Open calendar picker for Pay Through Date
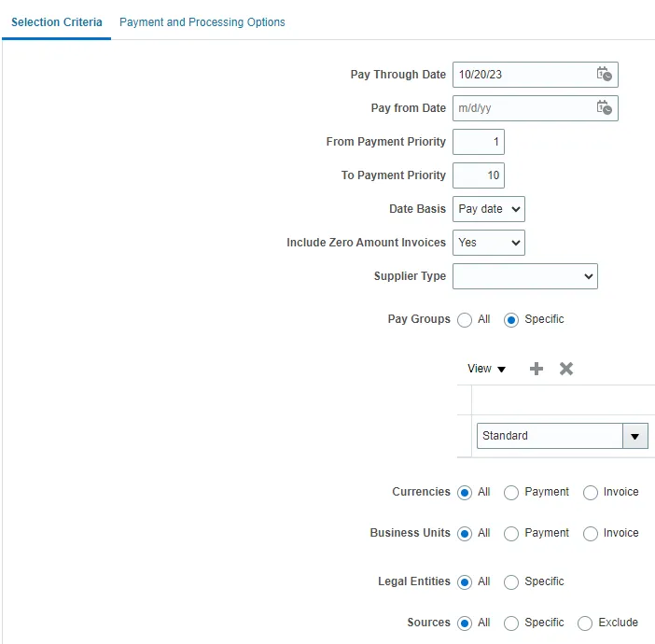This screenshot has width=655, height=644. click(604, 75)
